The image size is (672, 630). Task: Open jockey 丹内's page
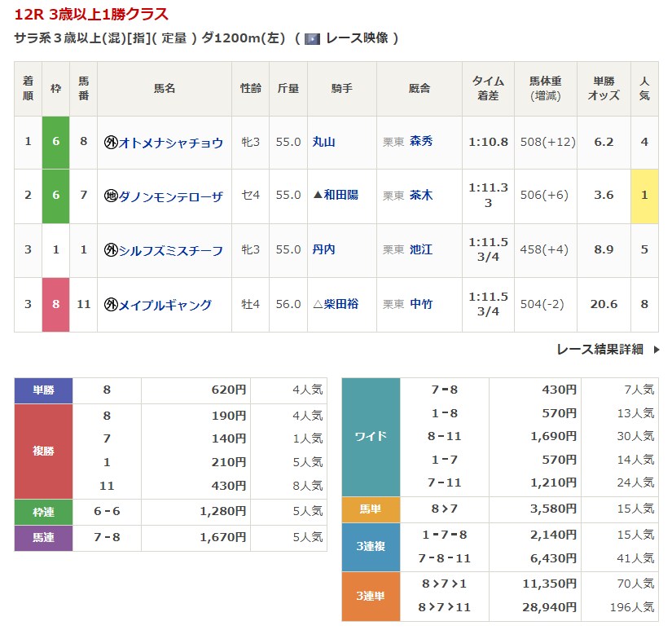tap(324, 250)
